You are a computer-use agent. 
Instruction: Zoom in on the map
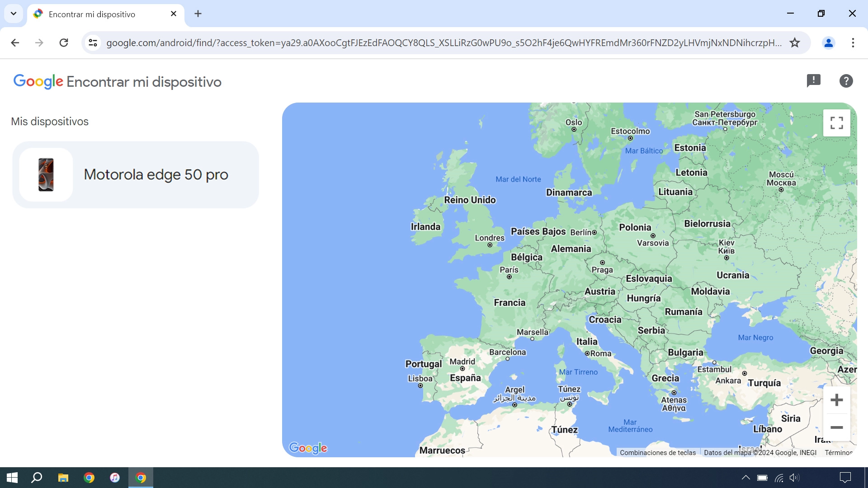point(836,400)
